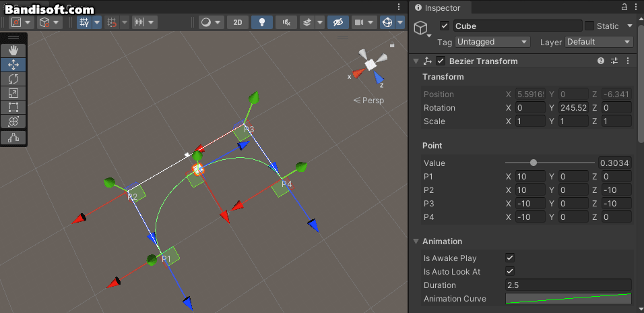Open pivot position dropdown arrow
The image size is (644, 313).
tap(28, 22)
